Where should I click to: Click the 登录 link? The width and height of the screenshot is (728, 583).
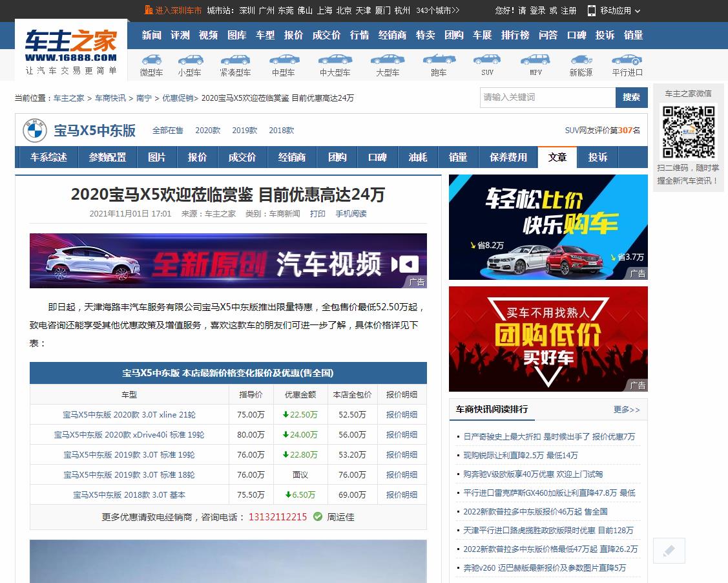tap(537, 10)
